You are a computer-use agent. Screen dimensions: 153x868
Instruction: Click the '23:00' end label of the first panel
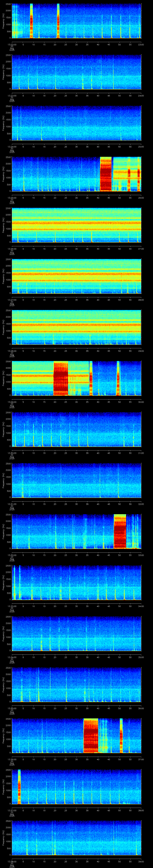click(x=141, y=44)
